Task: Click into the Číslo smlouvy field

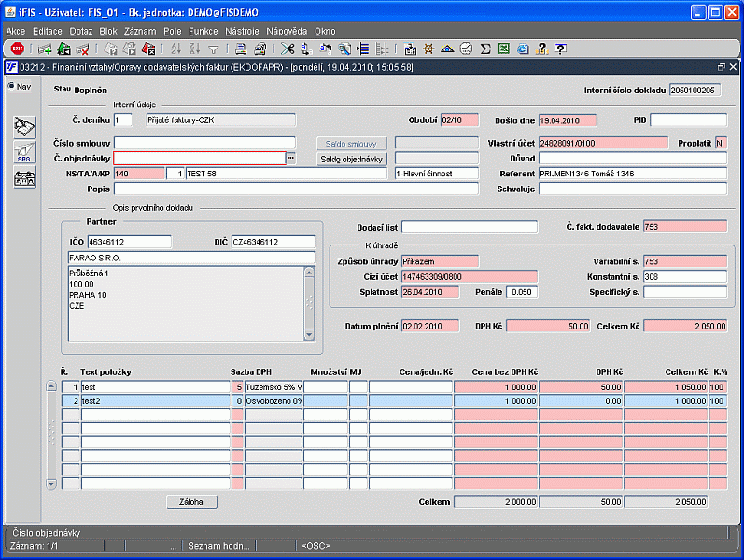Action: 204,143
